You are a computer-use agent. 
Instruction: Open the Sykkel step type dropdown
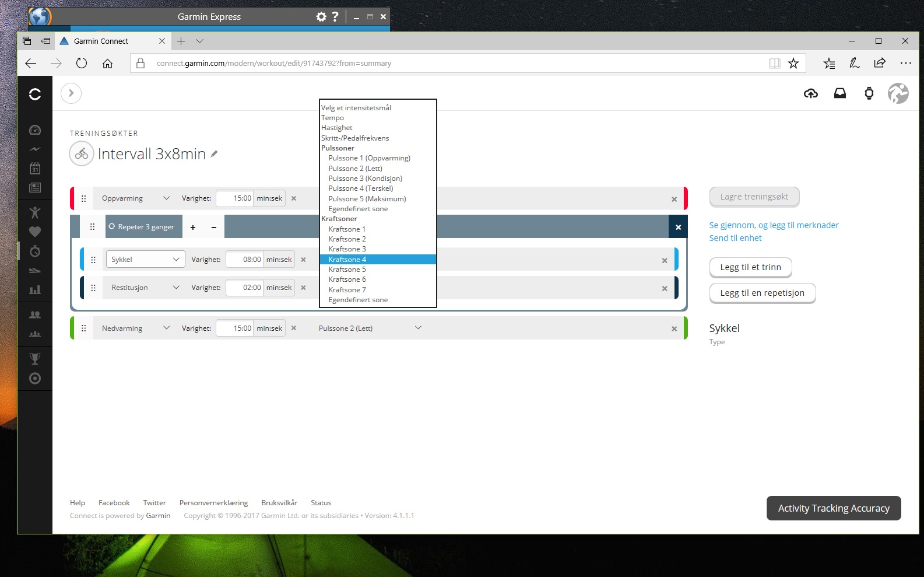pos(145,260)
